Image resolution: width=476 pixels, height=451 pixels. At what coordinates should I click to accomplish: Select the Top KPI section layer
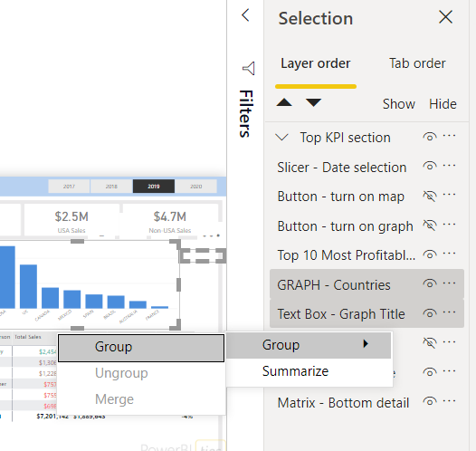point(345,138)
